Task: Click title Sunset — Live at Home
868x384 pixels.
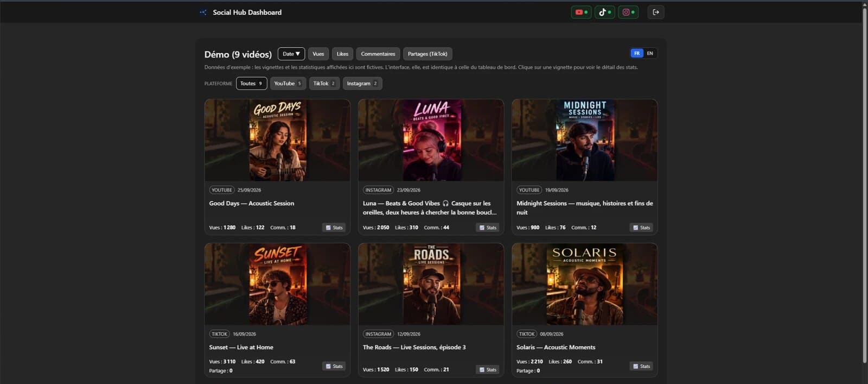Action: click(x=241, y=347)
